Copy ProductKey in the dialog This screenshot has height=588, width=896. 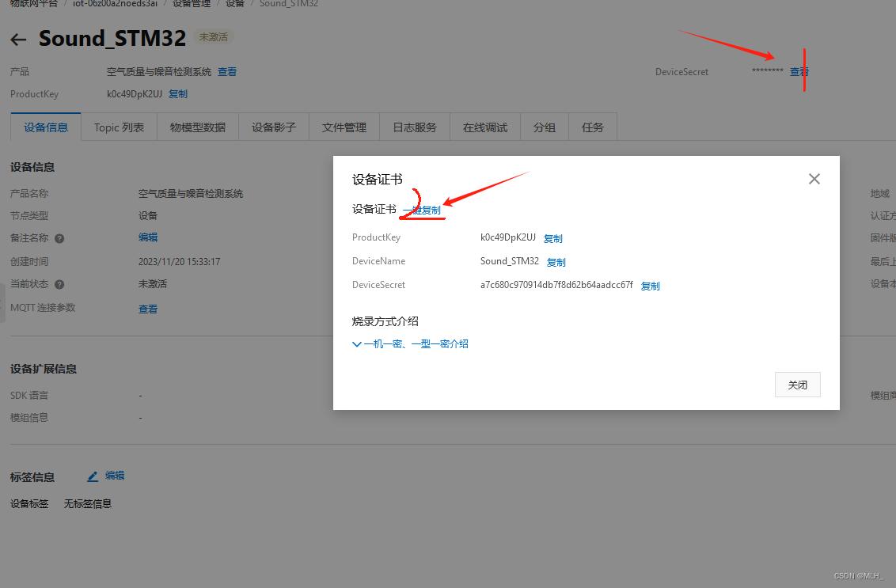tap(552, 238)
